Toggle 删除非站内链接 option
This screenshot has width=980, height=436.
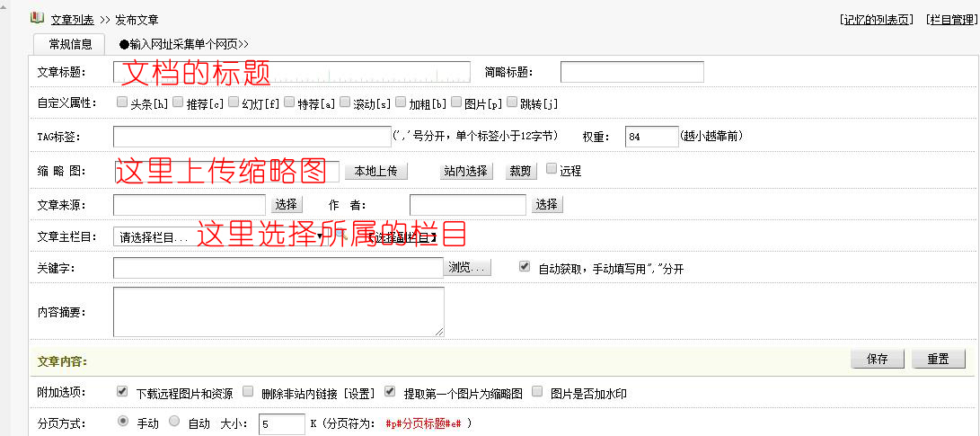pos(248,392)
